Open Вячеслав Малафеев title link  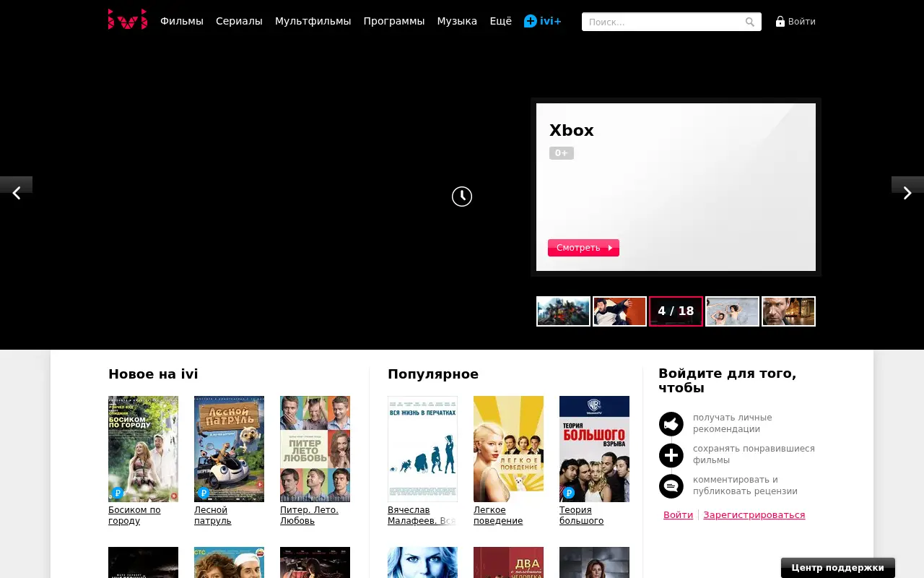point(422,515)
